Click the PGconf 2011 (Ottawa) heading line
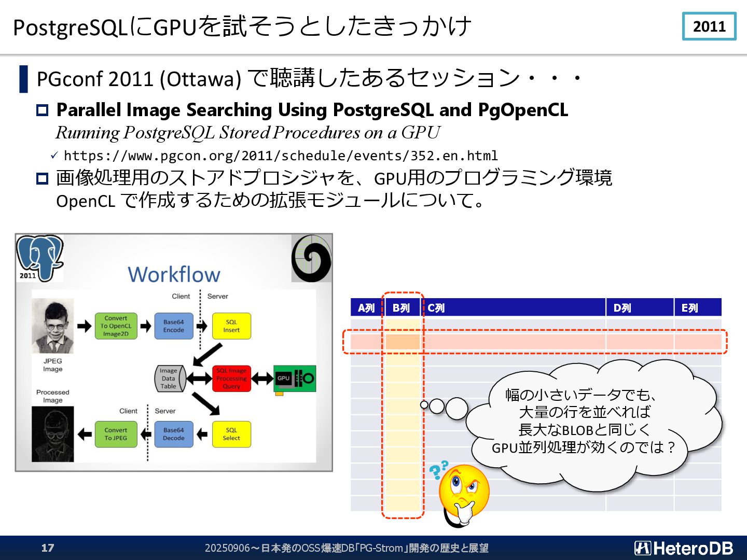Screen dimensions: 747x560 310,78
